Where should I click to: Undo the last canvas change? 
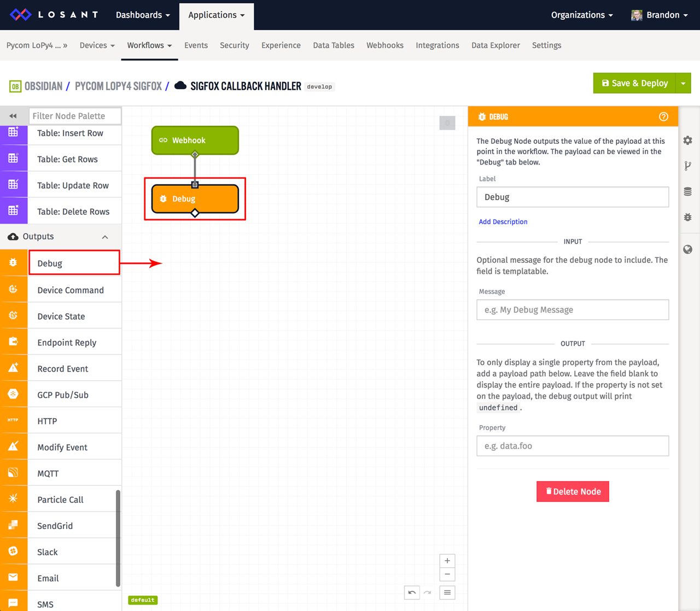pos(412,592)
